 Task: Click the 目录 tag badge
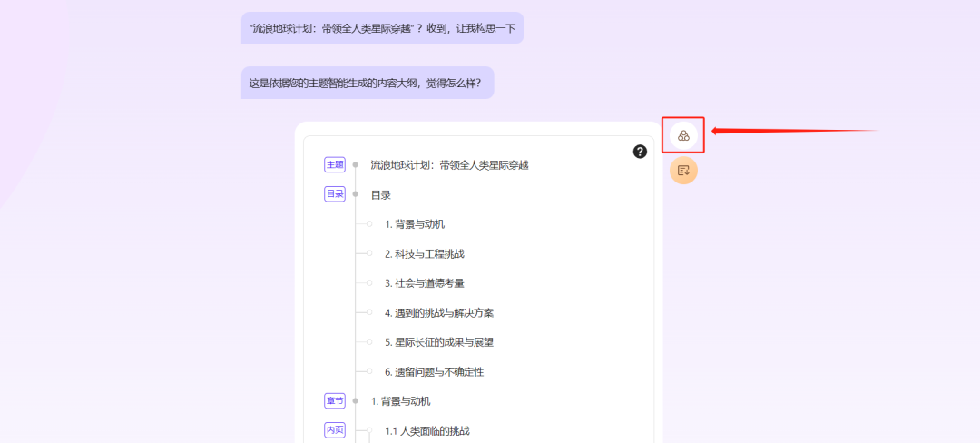pos(335,194)
